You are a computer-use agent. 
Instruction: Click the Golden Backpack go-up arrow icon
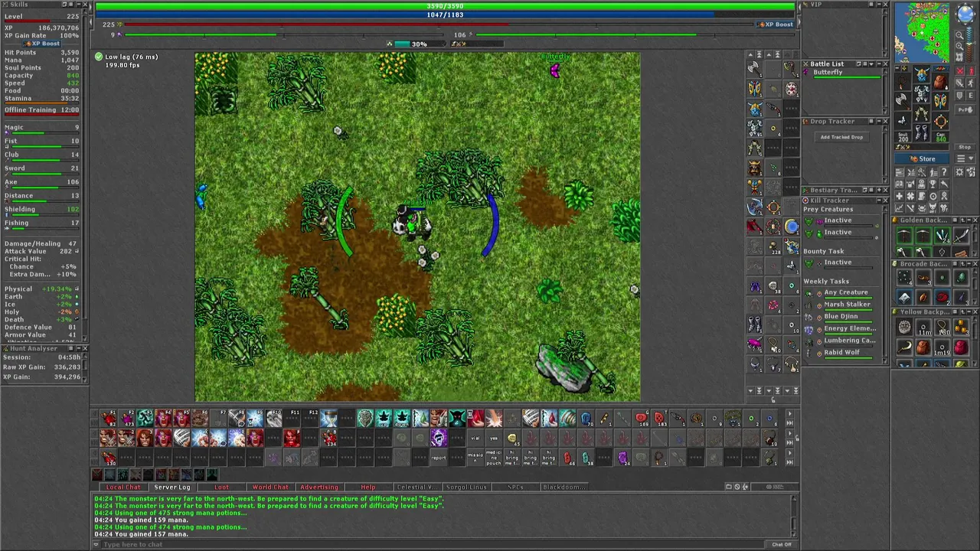pos(963,220)
